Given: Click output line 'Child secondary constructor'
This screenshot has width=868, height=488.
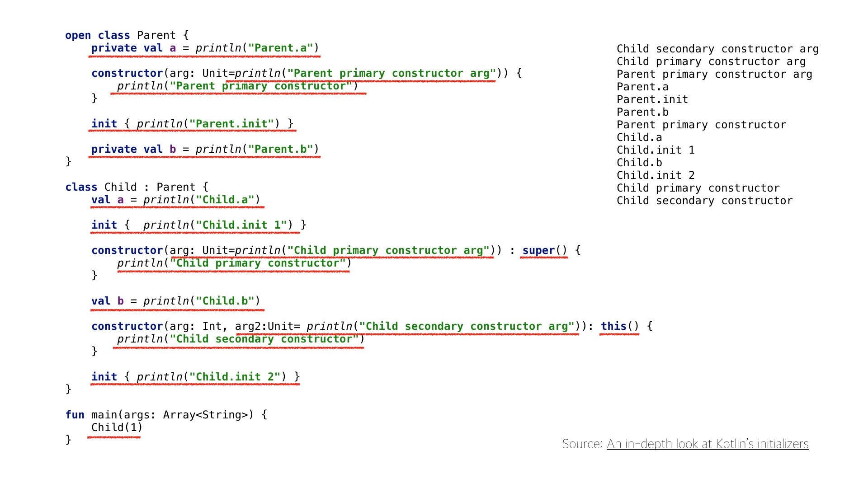Looking at the screenshot, I should click(x=704, y=201).
